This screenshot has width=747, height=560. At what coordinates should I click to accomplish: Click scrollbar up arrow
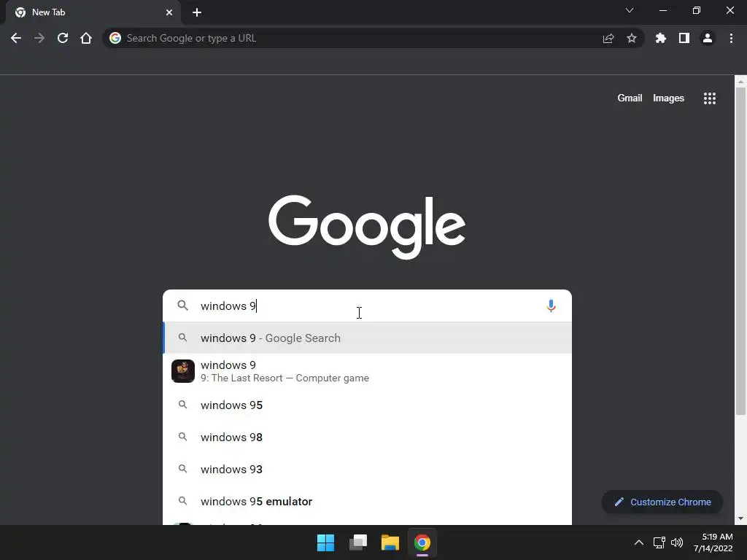pyautogui.click(x=740, y=82)
